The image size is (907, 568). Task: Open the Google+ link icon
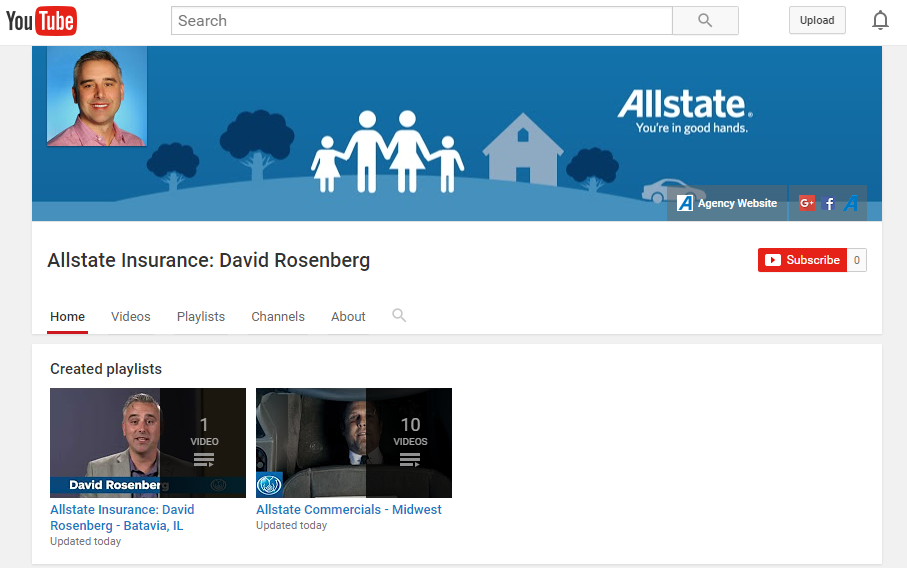(x=806, y=203)
